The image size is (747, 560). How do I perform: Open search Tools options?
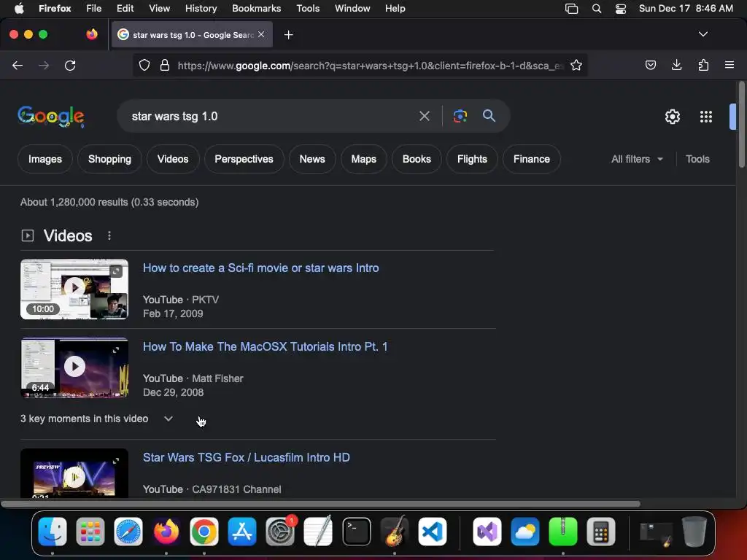(697, 159)
